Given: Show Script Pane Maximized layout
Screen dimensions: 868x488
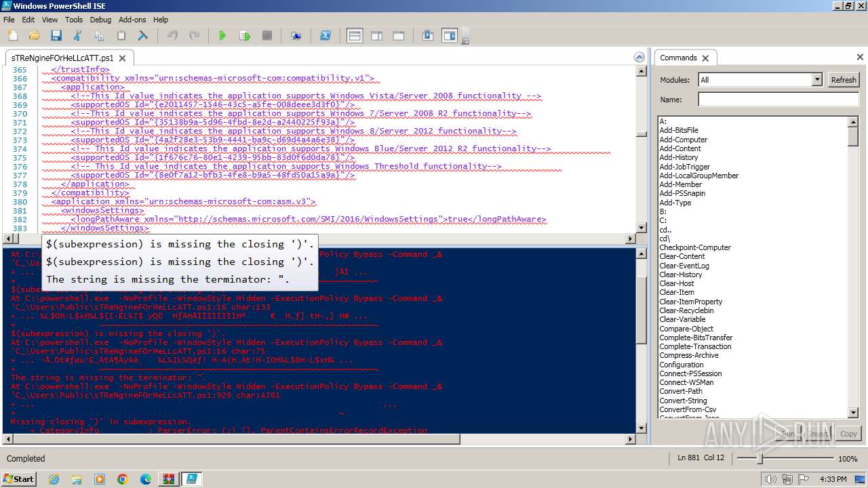Looking at the screenshot, I should 399,36.
